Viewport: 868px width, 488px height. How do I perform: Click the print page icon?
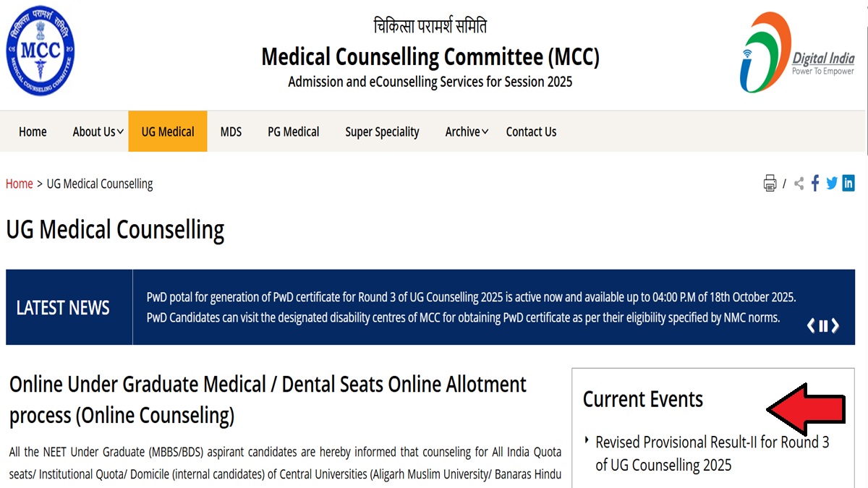pos(770,184)
